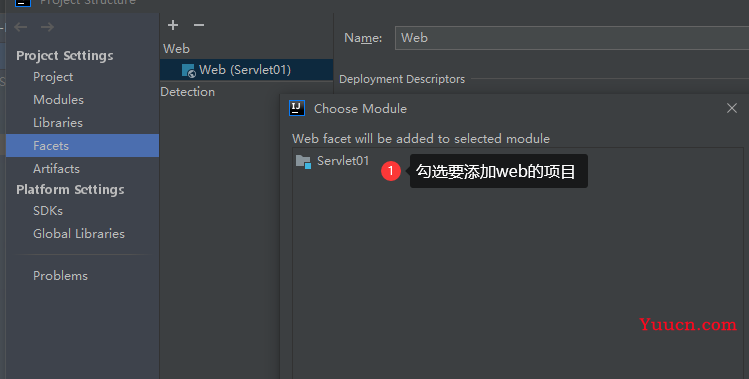Open the Artifacts settings page
The width and height of the screenshot is (749, 379).
tap(56, 169)
